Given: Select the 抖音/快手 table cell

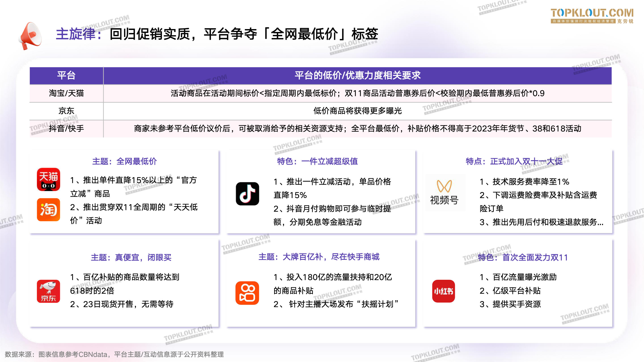Looking at the screenshot, I should [66, 128].
